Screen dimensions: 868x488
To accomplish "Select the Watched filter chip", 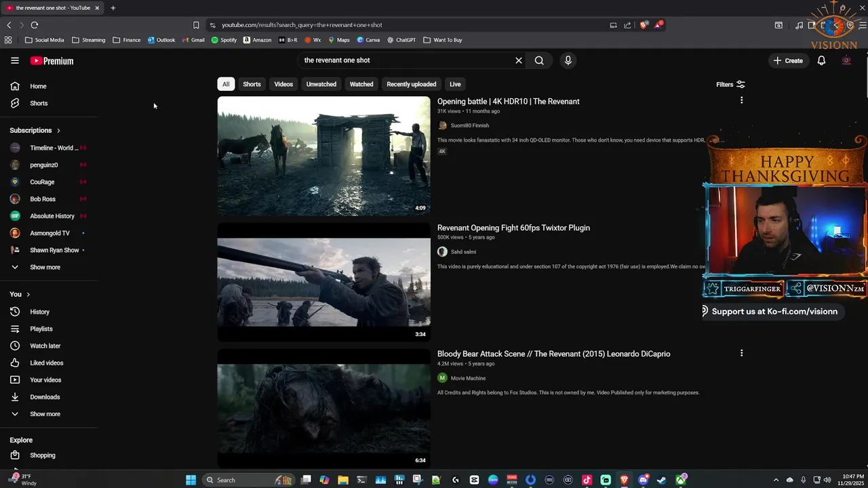I will click(361, 84).
